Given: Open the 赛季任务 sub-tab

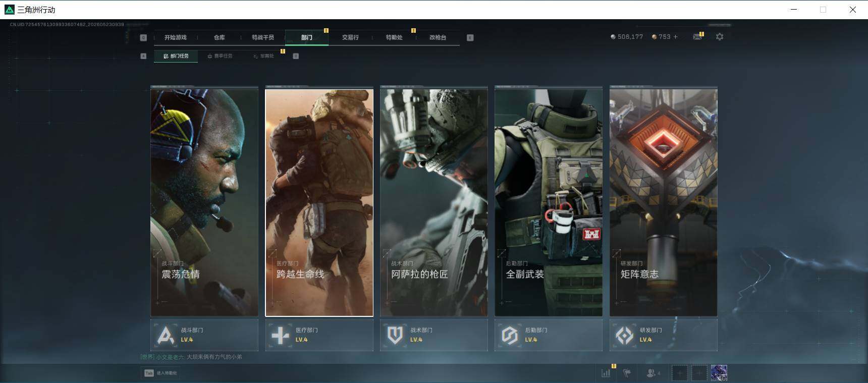Looking at the screenshot, I should point(220,56).
